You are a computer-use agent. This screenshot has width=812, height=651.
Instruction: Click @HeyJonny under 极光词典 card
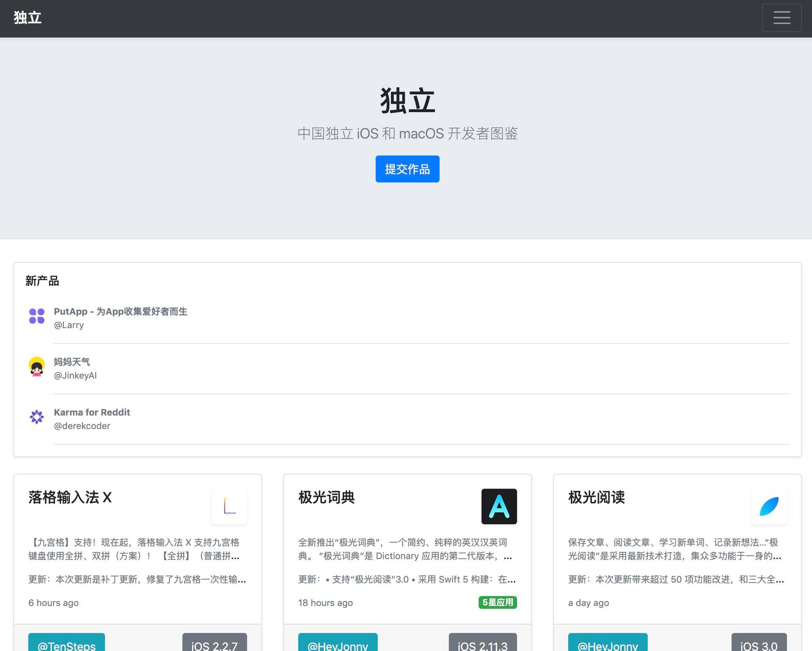337,644
